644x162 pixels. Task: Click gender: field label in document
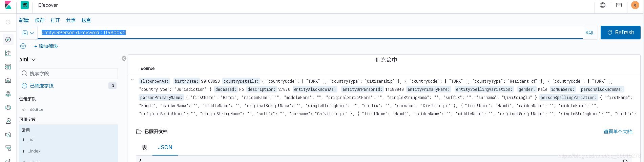coord(526,89)
